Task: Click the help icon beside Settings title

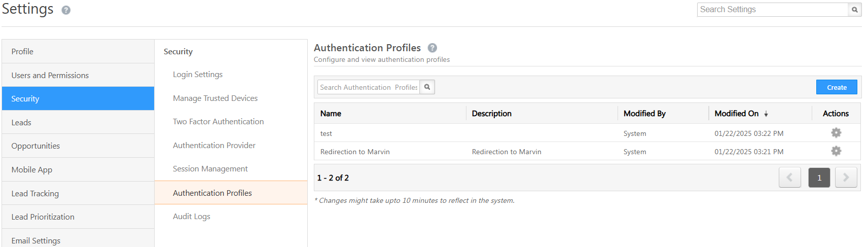Action: point(66,10)
